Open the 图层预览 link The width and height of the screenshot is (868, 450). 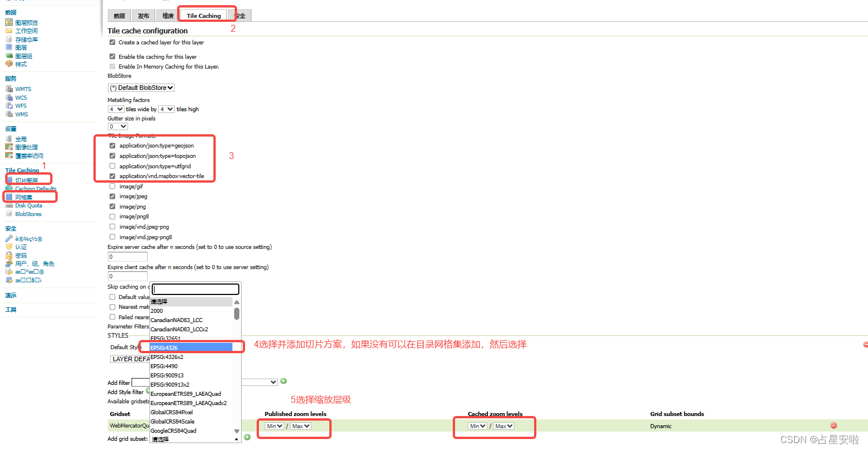pyautogui.click(x=27, y=22)
